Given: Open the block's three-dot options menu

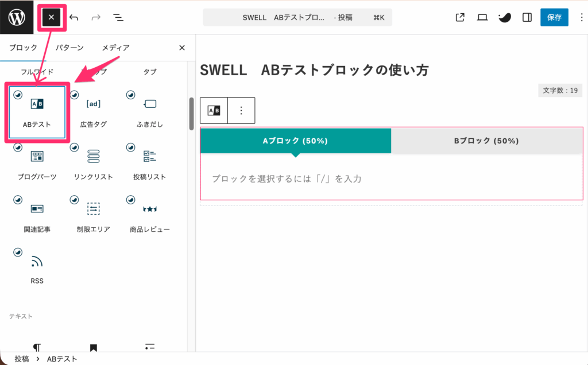Looking at the screenshot, I should pyautogui.click(x=241, y=110).
